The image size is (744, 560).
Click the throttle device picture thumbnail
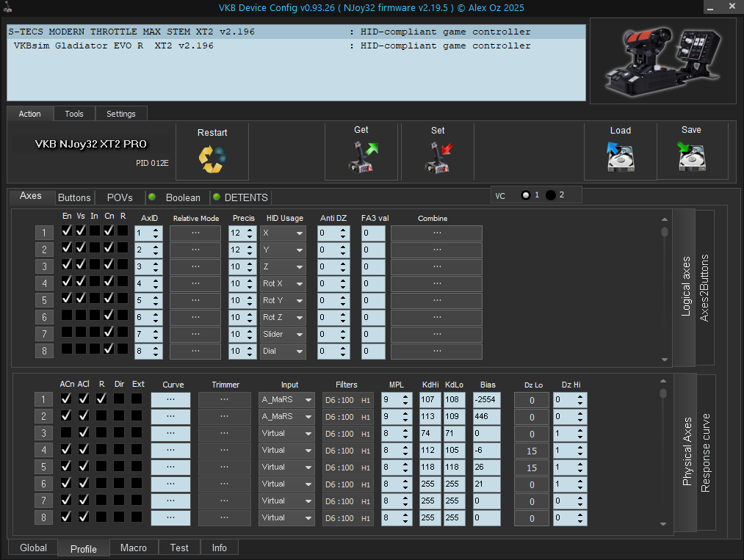point(663,61)
